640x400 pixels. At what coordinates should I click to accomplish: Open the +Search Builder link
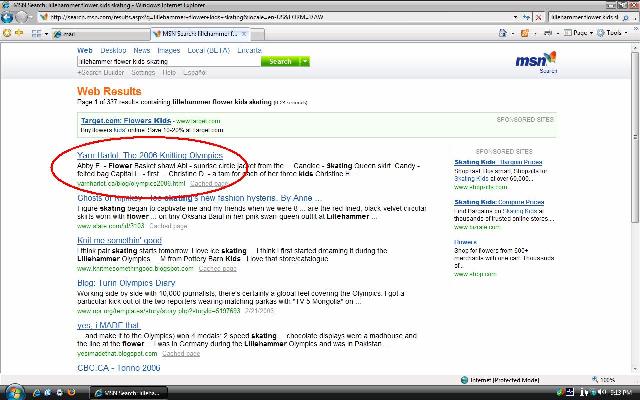tap(100, 72)
